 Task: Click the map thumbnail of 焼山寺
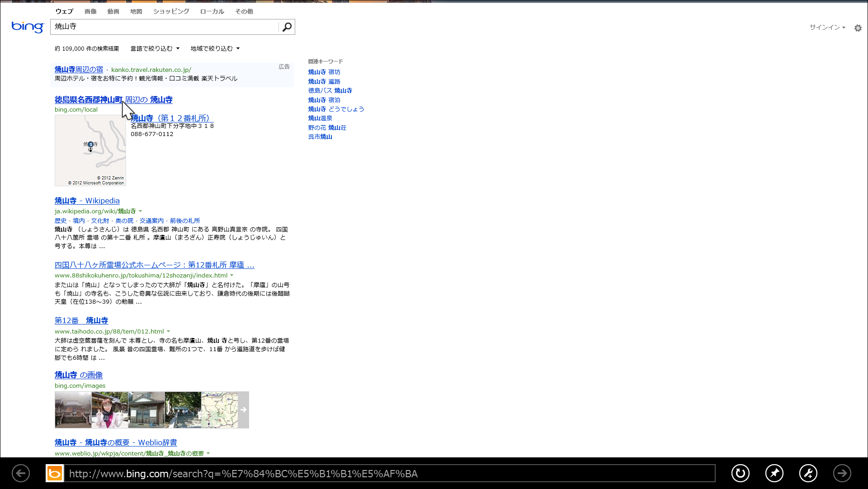(90, 150)
